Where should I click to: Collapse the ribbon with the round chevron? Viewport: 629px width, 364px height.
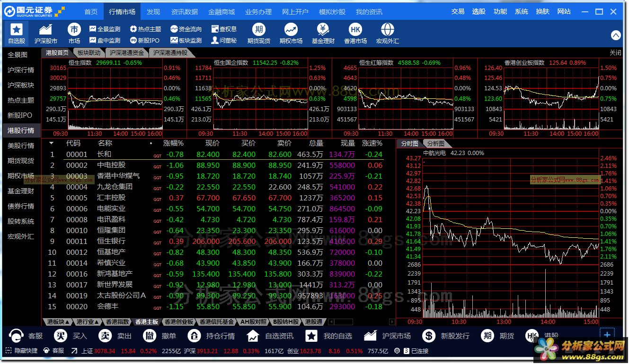click(x=616, y=35)
